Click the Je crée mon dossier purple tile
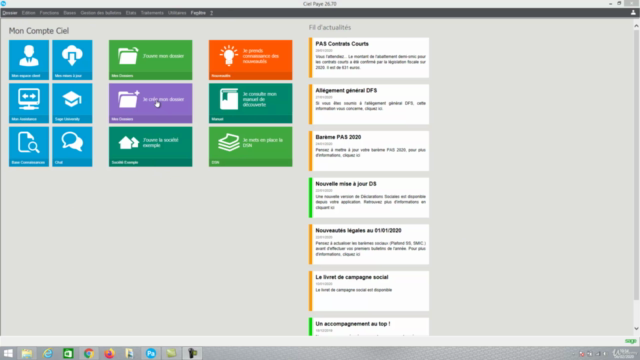The height and width of the screenshot is (360, 640). click(151, 103)
